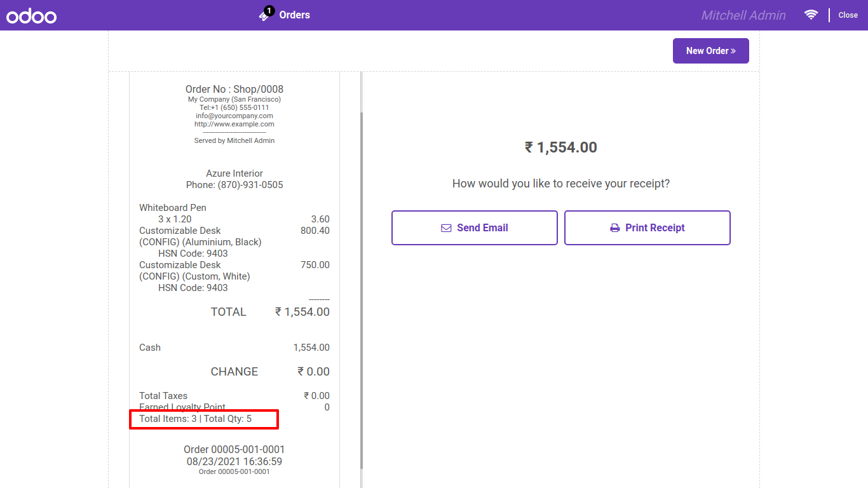The width and height of the screenshot is (868, 488).
Task: Click the Azure Interior customer name
Action: (x=234, y=173)
